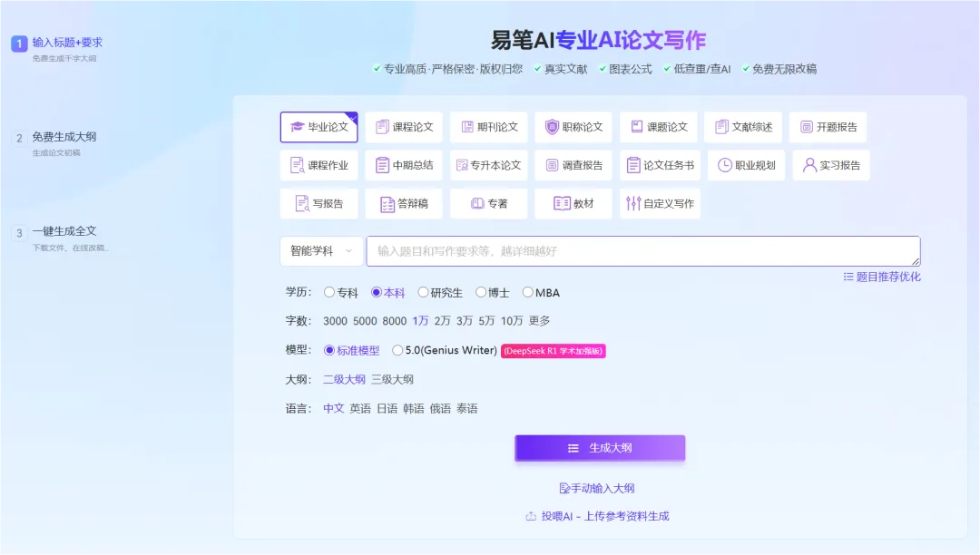
Task: Select the 标准模型 radio button
Action: click(x=329, y=350)
